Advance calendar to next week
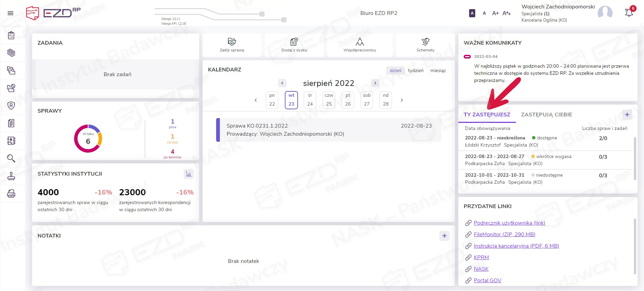Viewport: 644px width, 291px height. [402, 100]
